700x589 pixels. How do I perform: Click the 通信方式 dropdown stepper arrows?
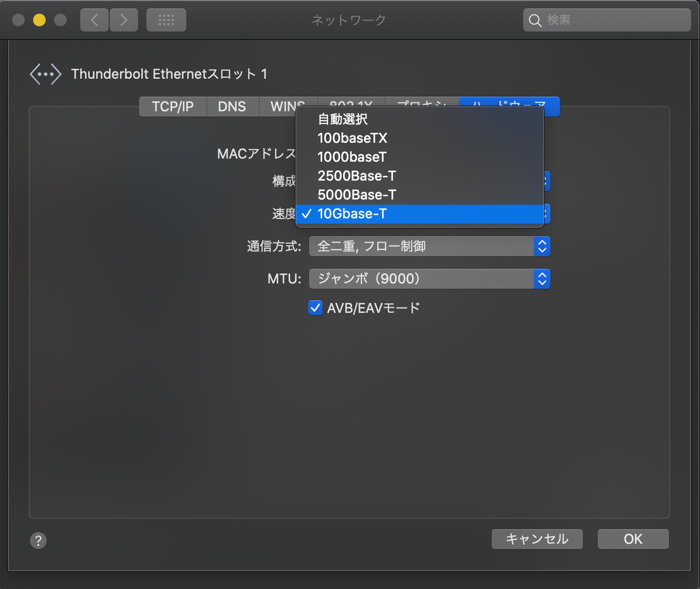click(542, 246)
